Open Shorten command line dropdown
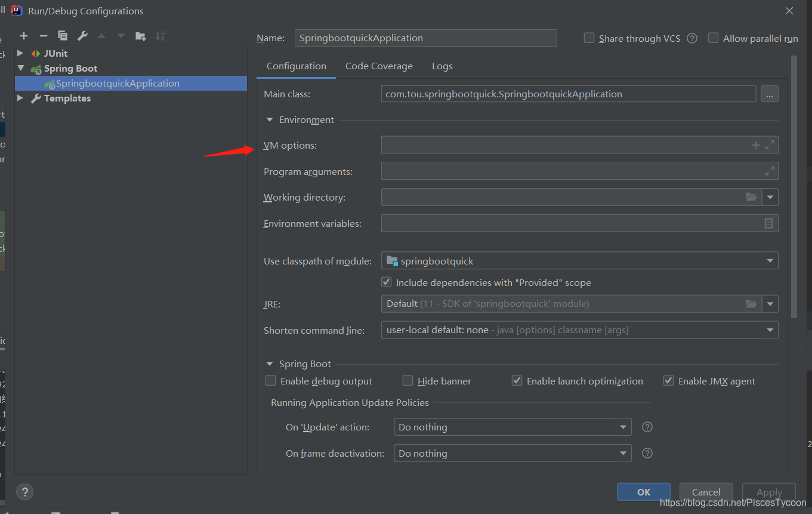The width and height of the screenshot is (812, 514). [770, 330]
